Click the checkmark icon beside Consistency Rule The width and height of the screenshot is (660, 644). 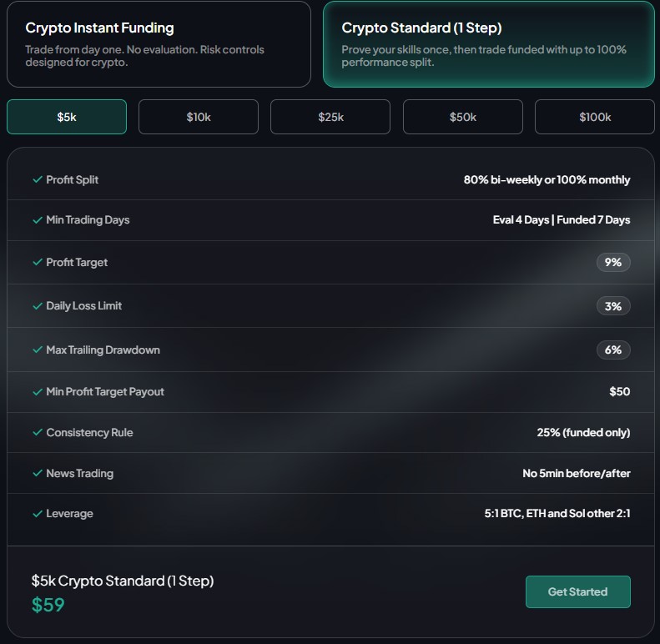click(37, 433)
